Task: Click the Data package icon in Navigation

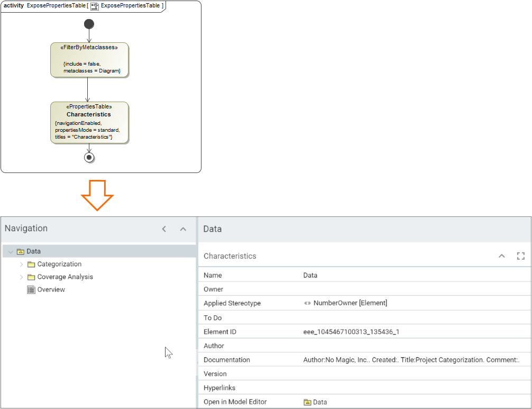Action: (x=20, y=251)
